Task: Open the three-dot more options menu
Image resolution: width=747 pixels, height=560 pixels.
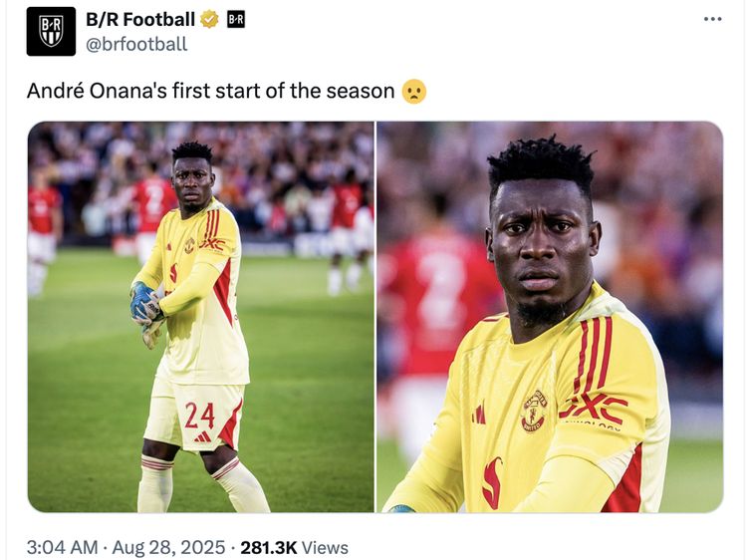Action: click(713, 19)
